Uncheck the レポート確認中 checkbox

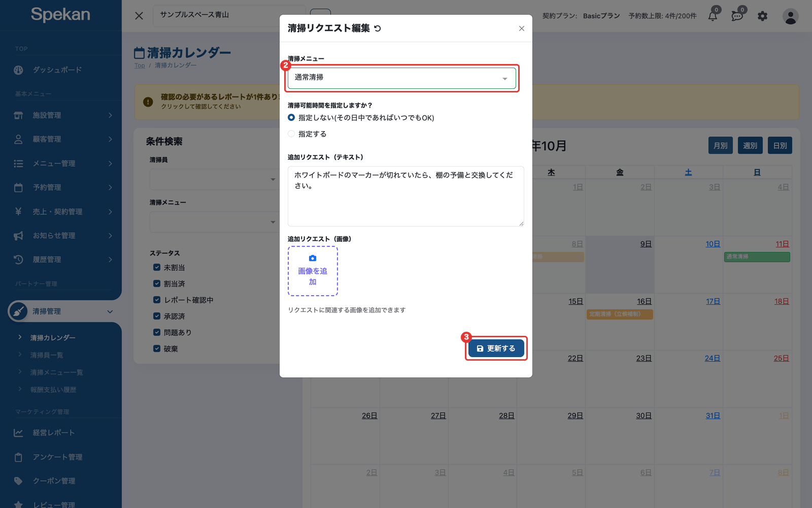click(x=157, y=300)
